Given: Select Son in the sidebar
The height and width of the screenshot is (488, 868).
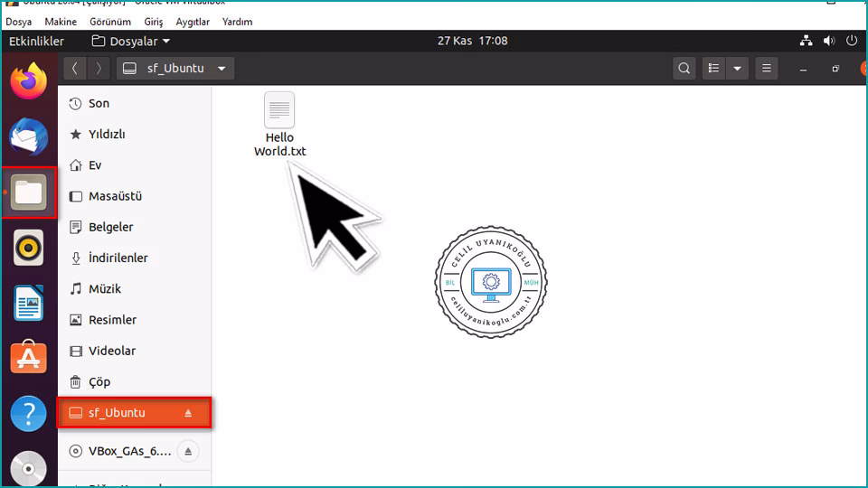Looking at the screenshot, I should (x=135, y=103).
